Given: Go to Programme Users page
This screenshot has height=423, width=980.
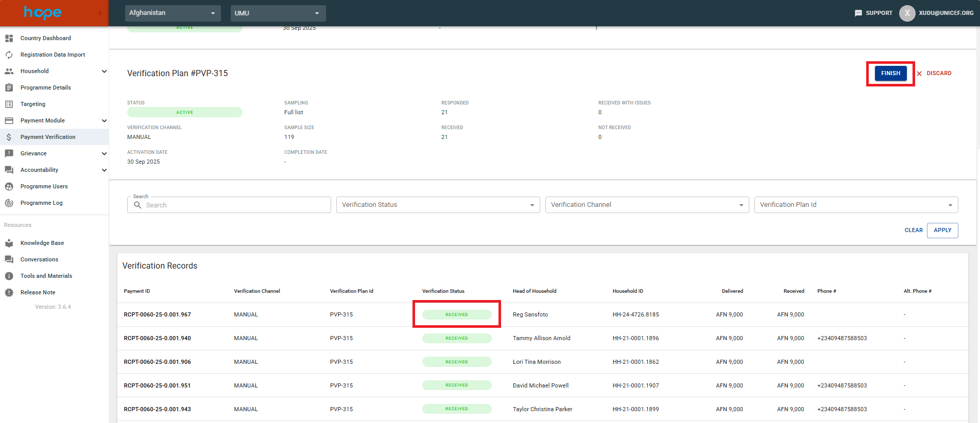Looking at the screenshot, I should [x=44, y=186].
